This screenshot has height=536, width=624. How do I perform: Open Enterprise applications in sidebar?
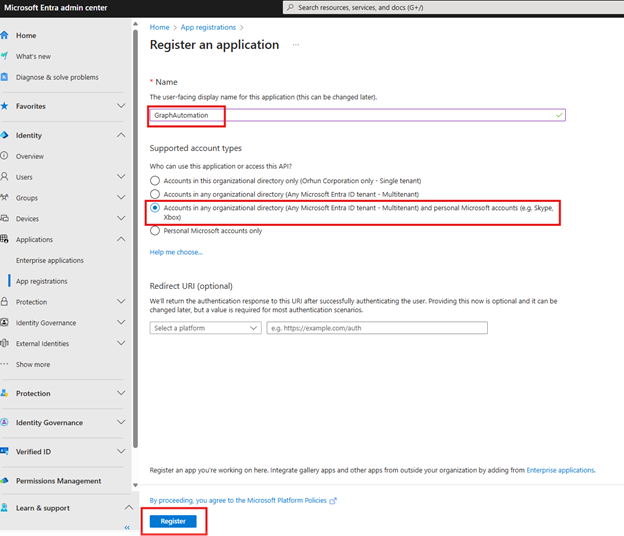(49, 260)
